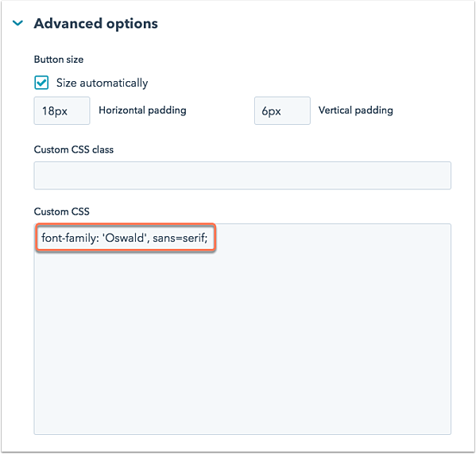The height and width of the screenshot is (454, 476).
Task: Click into the Custom CSS class input
Action: coord(242,176)
